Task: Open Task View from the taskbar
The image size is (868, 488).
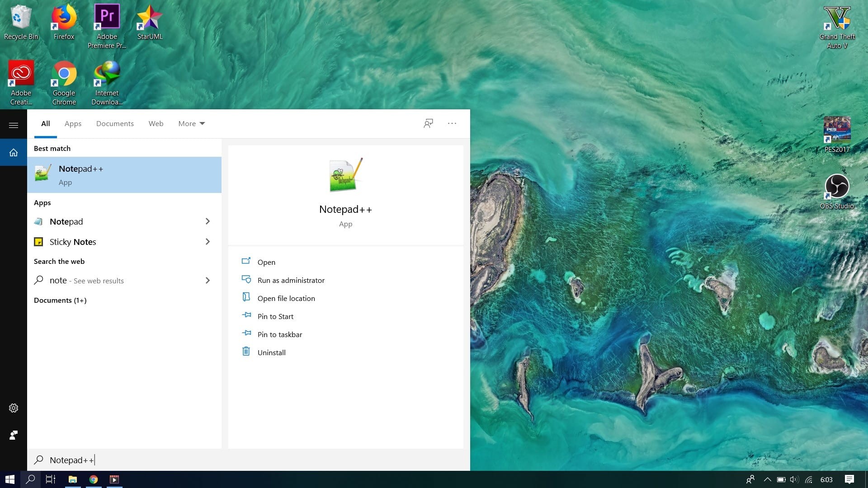Action: 51,479
